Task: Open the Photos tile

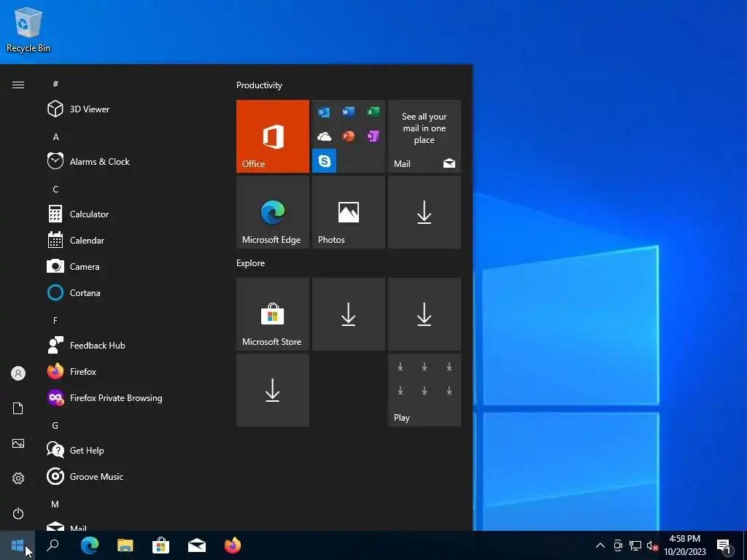Action: (x=348, y=212)
